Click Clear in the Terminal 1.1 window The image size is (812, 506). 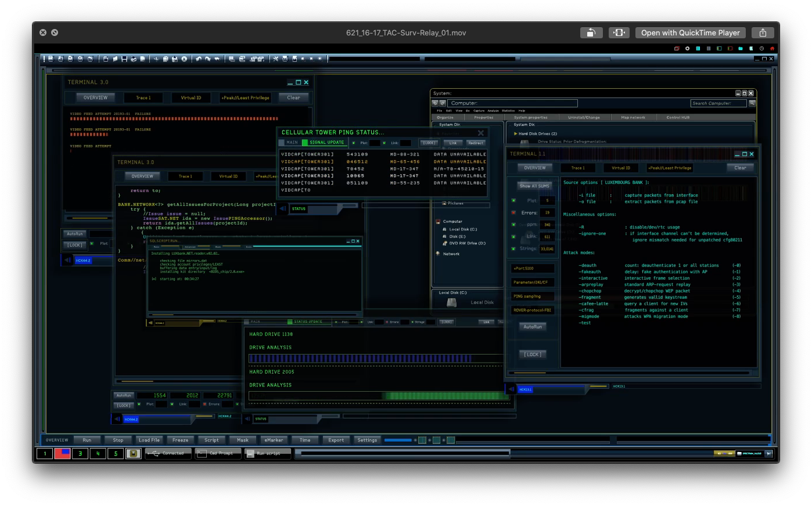tap(740, 168)
